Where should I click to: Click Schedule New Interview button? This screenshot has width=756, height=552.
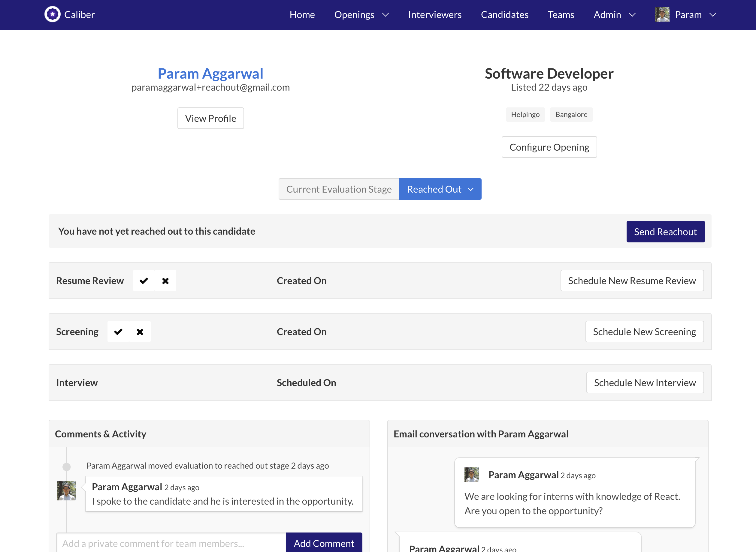[645, 382]
